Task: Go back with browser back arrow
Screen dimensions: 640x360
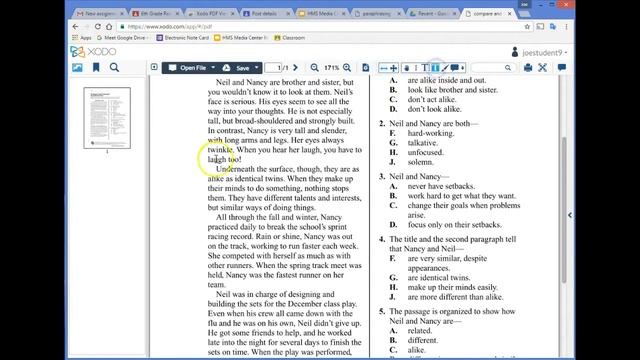Action: [76, 27]
